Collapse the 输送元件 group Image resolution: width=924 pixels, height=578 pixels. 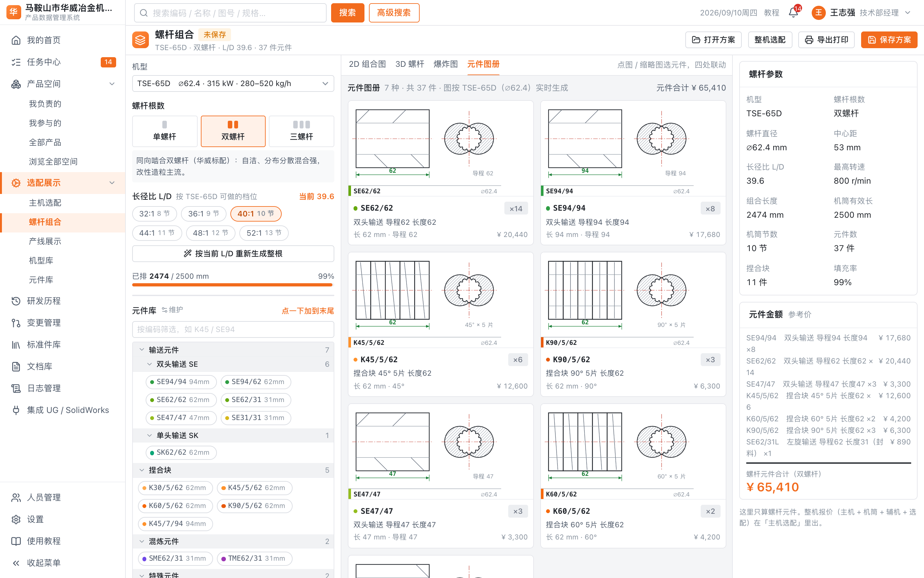(142, 349)
